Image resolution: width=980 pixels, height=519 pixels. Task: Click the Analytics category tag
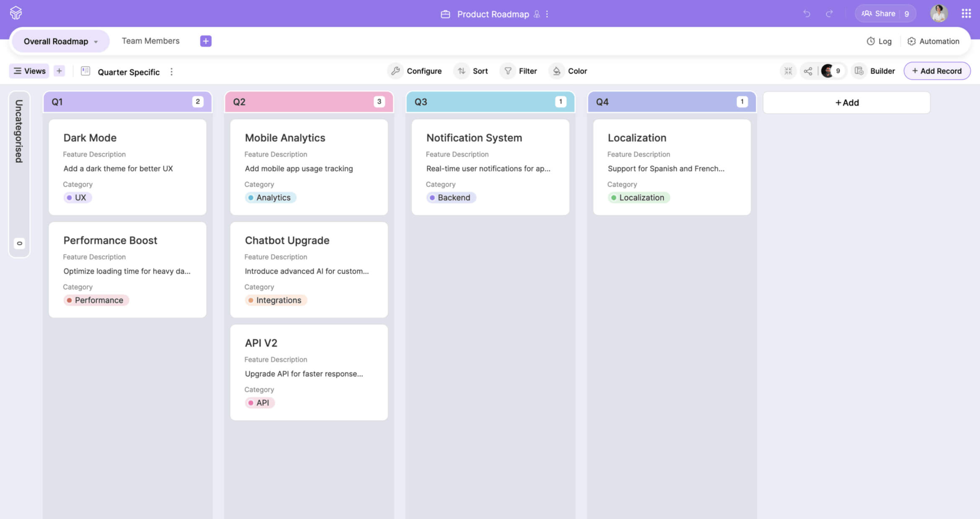[x=270, y=198]
